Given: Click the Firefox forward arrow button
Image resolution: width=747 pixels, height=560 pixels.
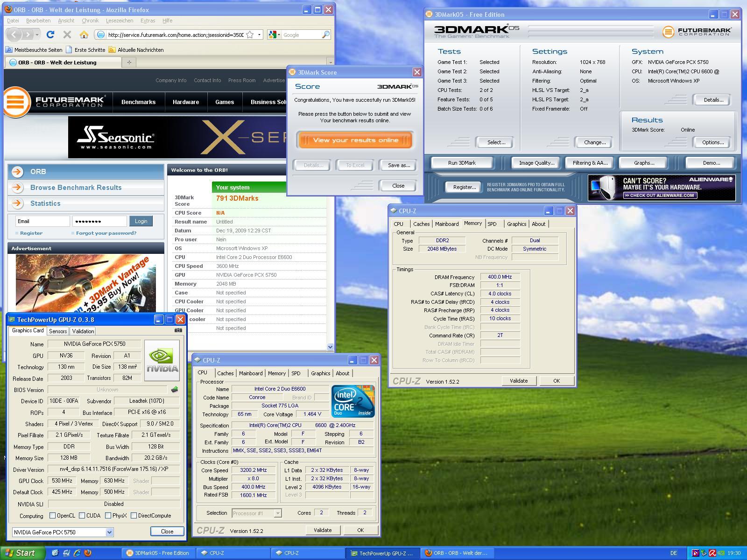Looking at the screenshot, I should tap(28, 35).
